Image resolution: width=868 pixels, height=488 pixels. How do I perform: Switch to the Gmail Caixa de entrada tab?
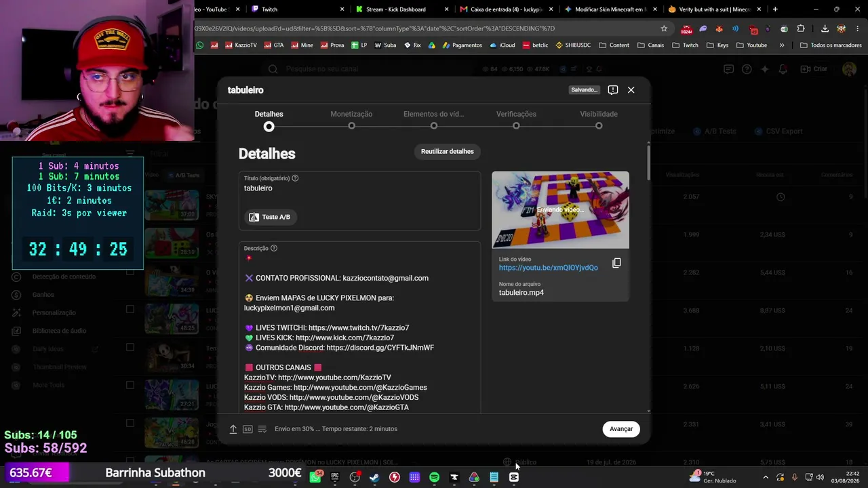[505, 9]
